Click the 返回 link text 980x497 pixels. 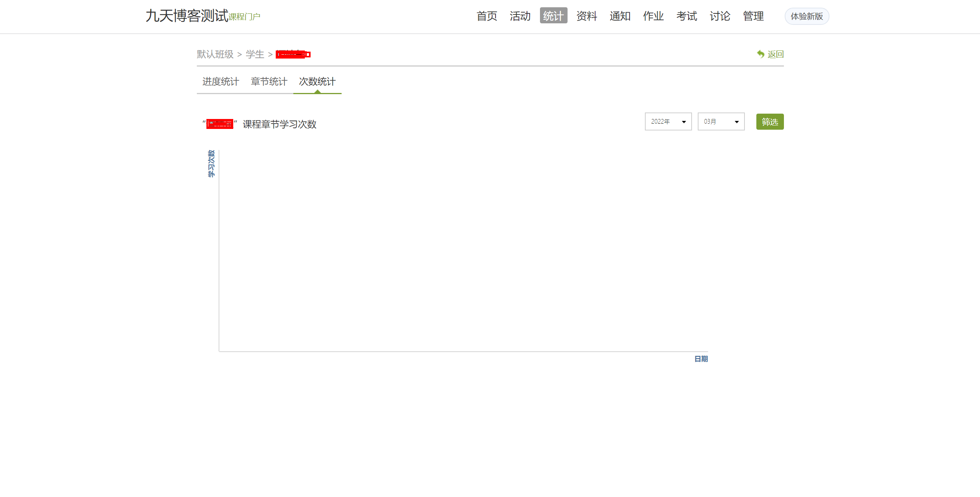coord(775,54)
